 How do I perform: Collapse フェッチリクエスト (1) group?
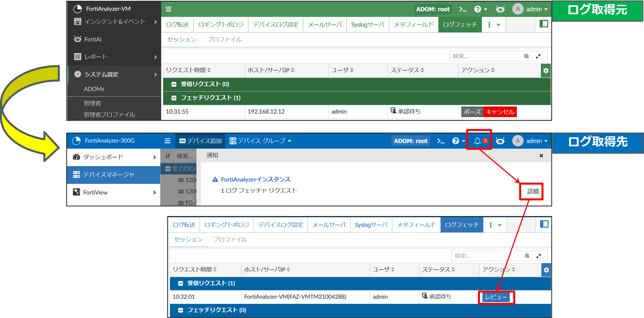click(174, 98)
